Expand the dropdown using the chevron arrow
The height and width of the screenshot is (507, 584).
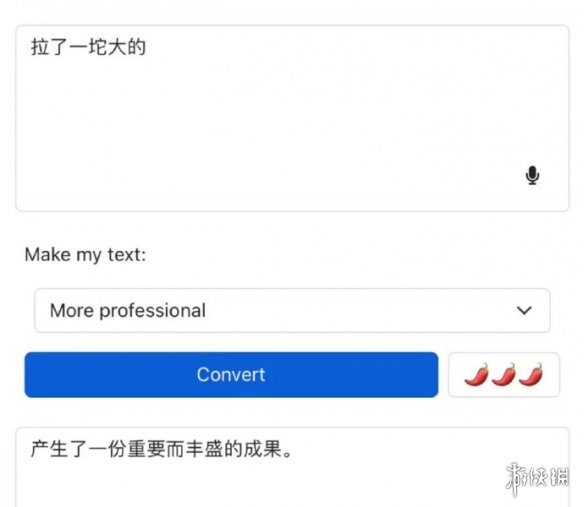pyautogui.click(x=524, y=310)
